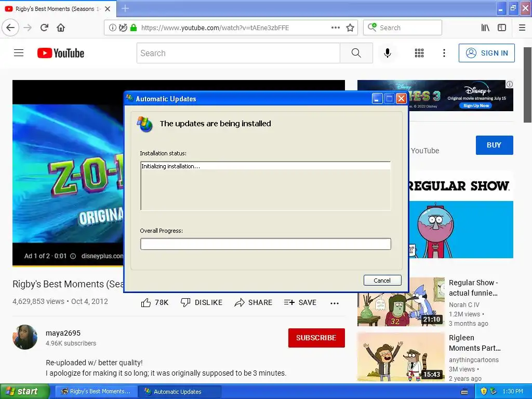The image size is (532, 399).
Task: Click the Overall Progress bar
Action: pos(265,244)
